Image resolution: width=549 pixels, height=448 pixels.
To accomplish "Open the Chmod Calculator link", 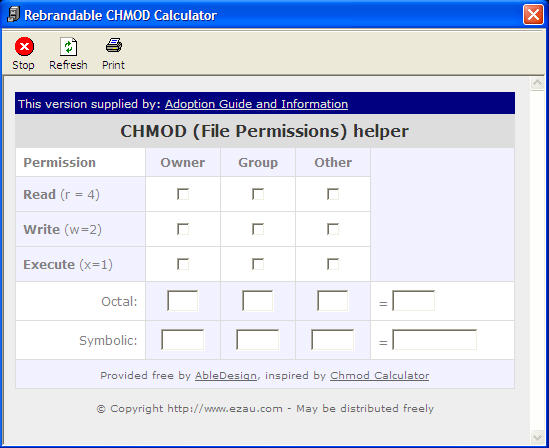I will pyautogui.click(x=380, y=376).
